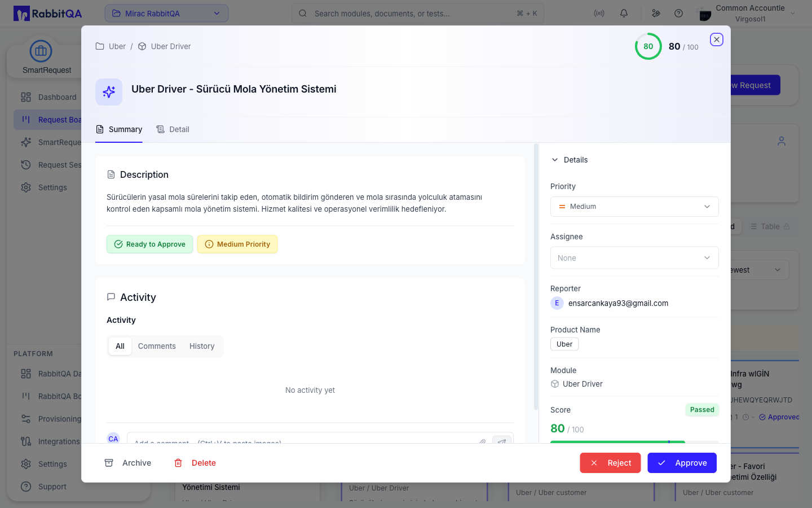Click the sparkle AI icon beside title

109,92
